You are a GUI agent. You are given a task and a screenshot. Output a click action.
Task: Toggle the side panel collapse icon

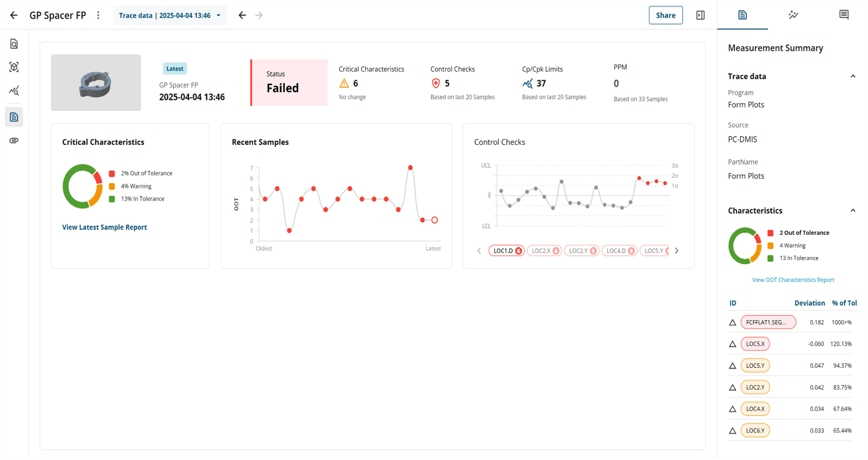700,15
